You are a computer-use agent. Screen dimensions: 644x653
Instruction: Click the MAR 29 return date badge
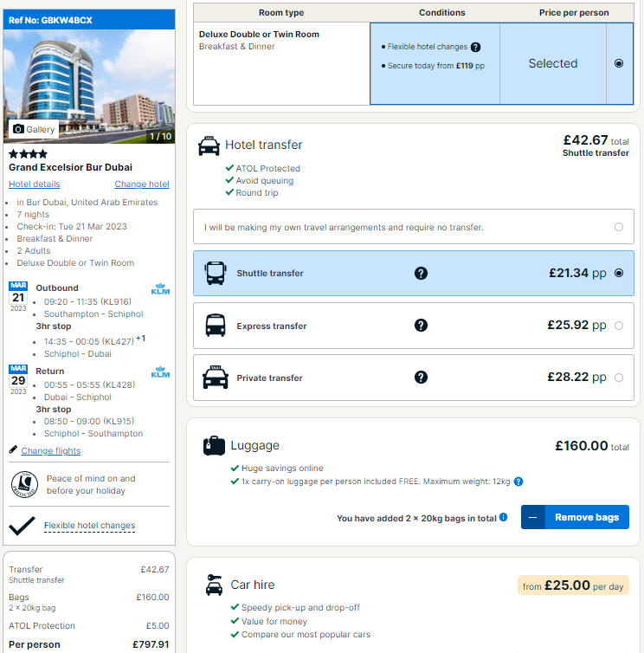click(x=18, y=380)
